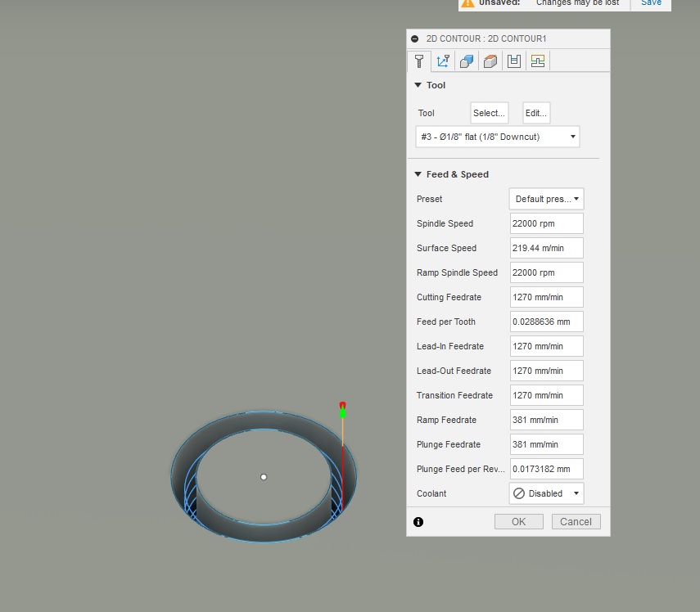This screenshot has height=612, width=700.
Task: Click the Cutting Feedrate field
Action: (x=546, y=297)
